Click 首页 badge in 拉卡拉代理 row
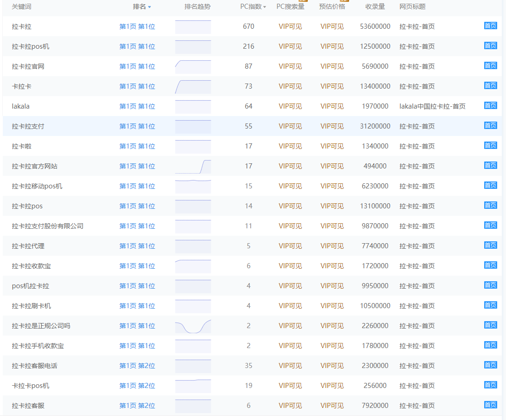Viewport: 506px width, 420px height. pos(490,246)
